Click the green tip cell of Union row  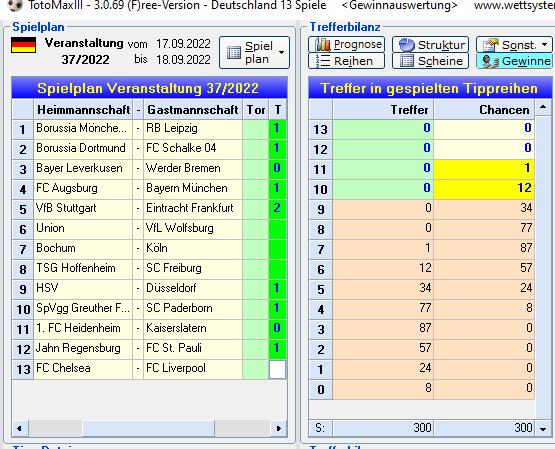coord(277,229)
